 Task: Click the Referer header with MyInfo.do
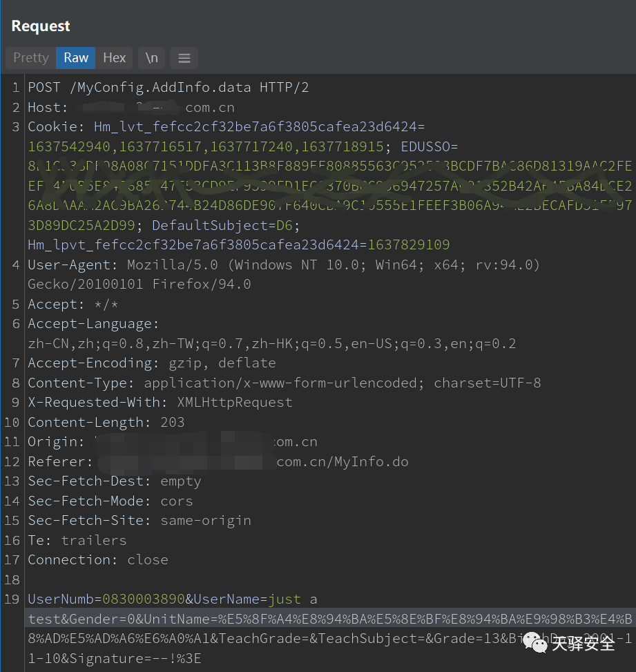[218, 462]
